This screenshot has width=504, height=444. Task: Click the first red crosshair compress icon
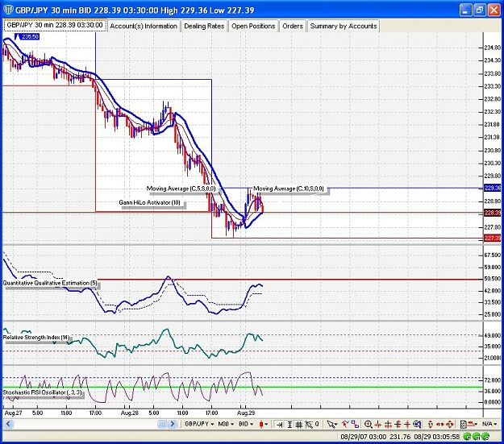(377, 425)
